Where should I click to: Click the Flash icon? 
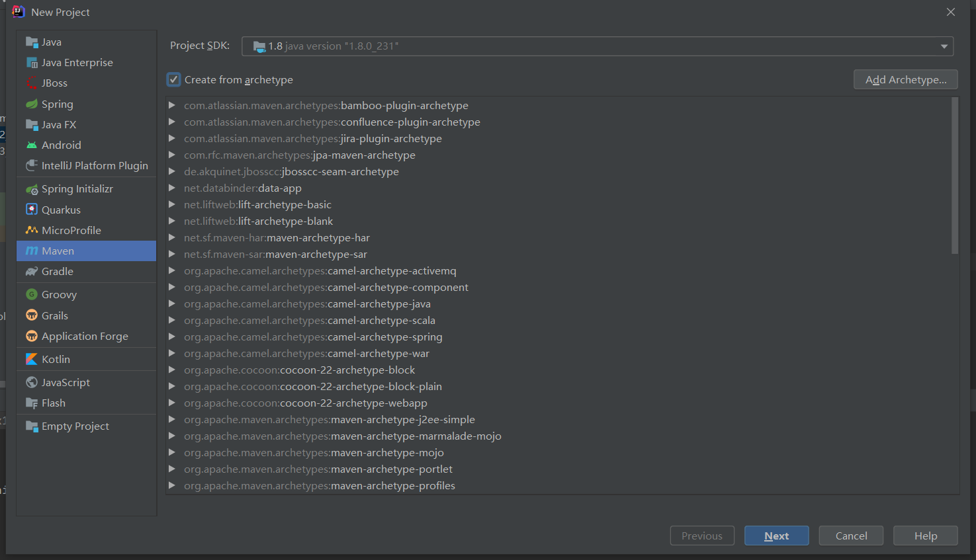tap(32, 403)
